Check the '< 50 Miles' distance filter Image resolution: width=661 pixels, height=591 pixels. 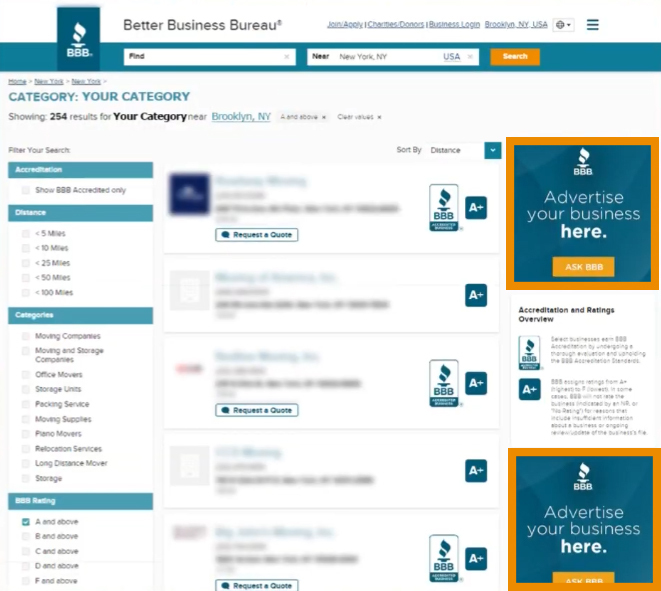tap(26, 278)
